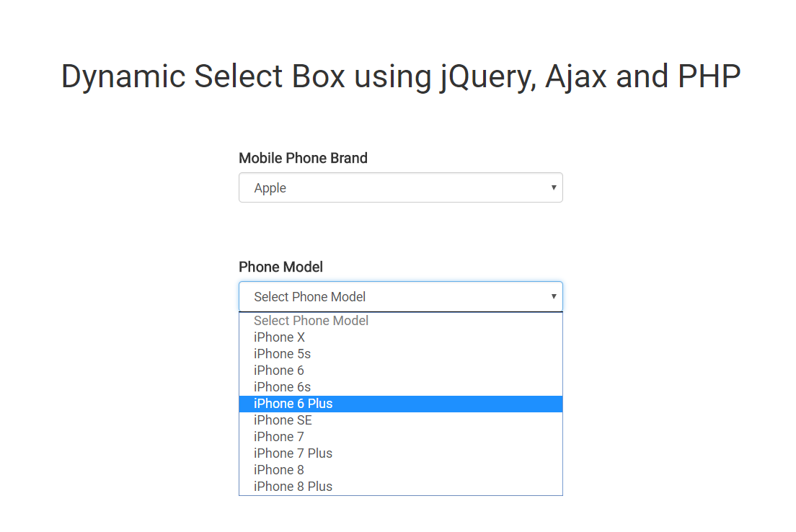
Task: Click the page title heading
Action: [401, 76]
